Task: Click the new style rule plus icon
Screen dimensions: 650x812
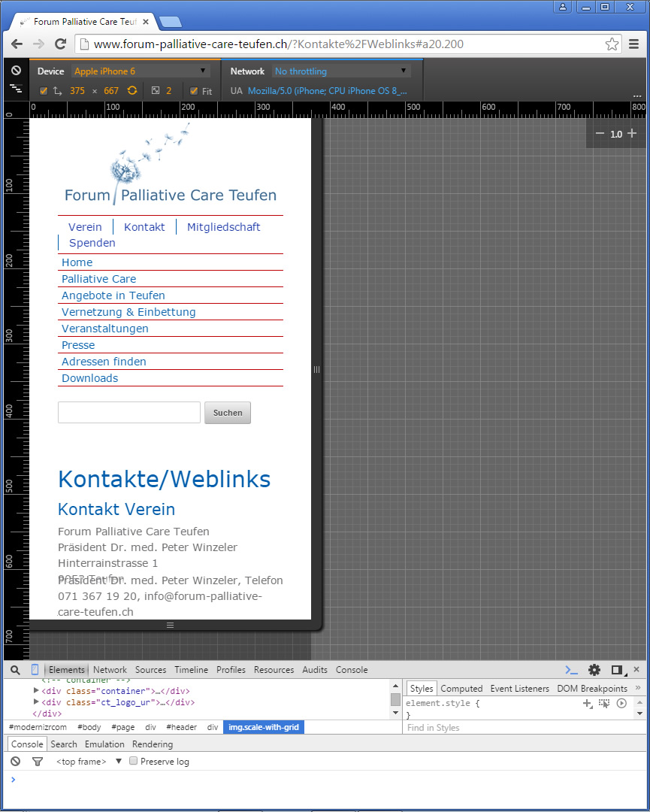Action: click(588, 704)
